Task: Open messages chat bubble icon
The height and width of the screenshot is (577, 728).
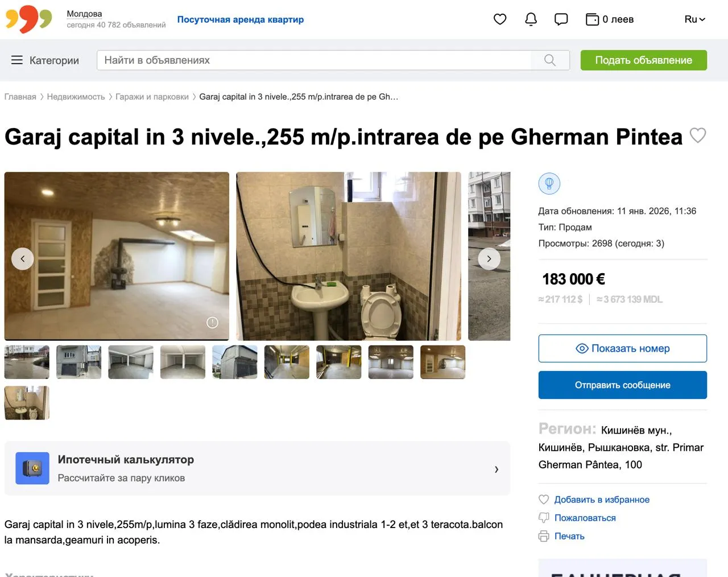Action: (561, 19)
